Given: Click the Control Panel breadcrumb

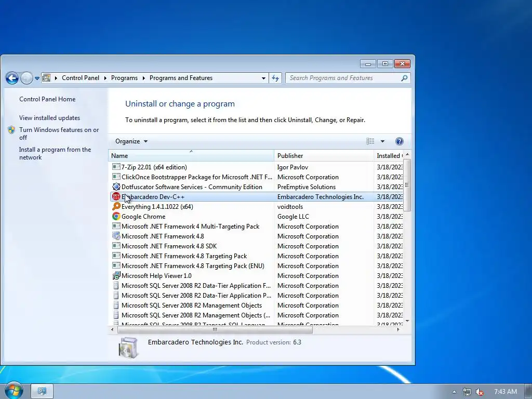Looking at the screenshot, I should (x=81, y=78).
